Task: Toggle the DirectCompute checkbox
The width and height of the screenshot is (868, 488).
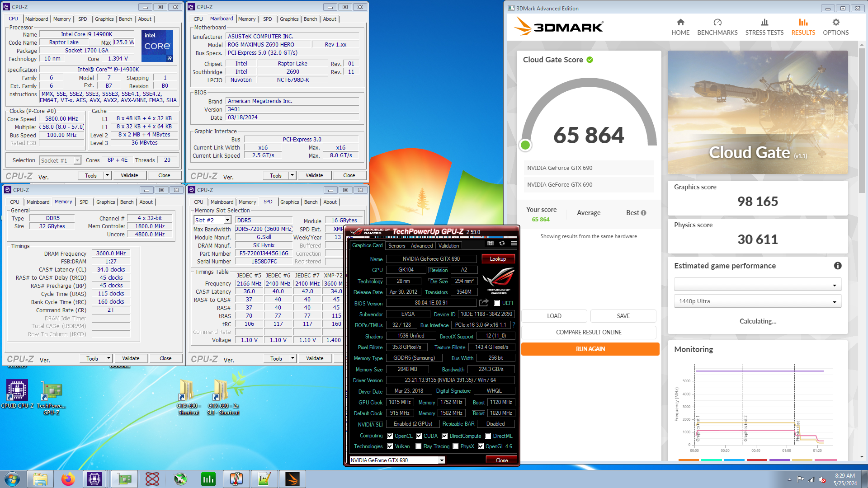Action: (445, 436)
